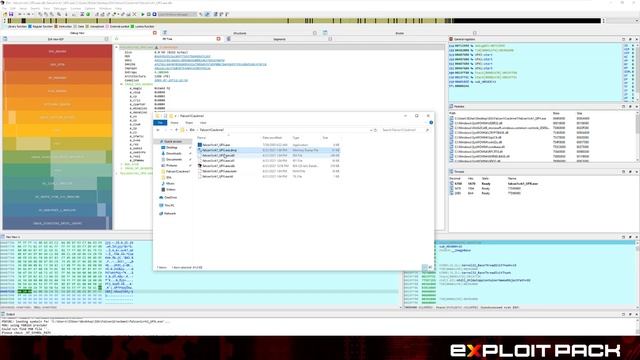Select Quick access in Explorer sidebar
The height and width of the screenshot is (360, 640).
point(173,141)
